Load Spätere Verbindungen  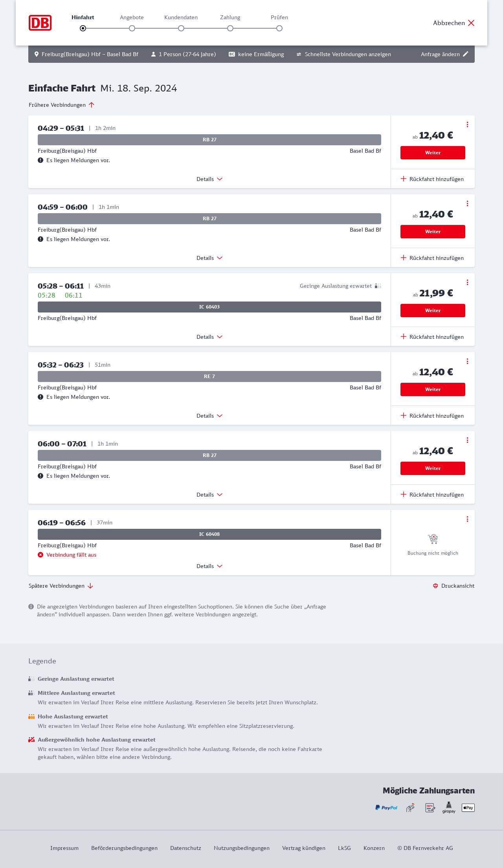(61, 586)
